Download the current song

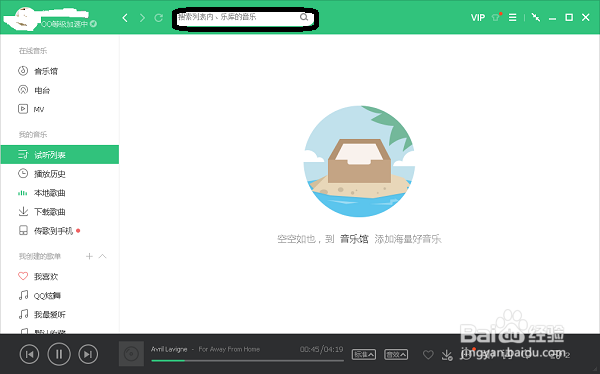click(447, 355)
